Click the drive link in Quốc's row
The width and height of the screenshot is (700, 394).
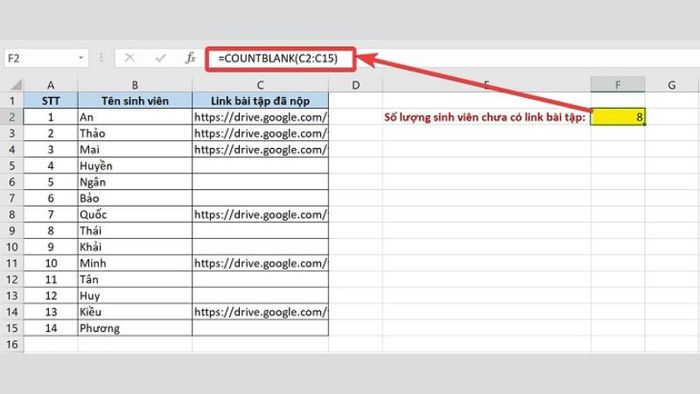[260, 214]
